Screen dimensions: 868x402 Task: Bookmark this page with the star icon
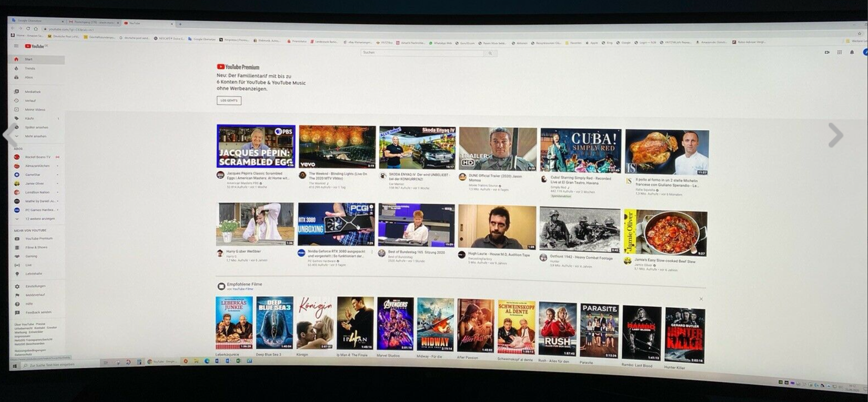860,34
